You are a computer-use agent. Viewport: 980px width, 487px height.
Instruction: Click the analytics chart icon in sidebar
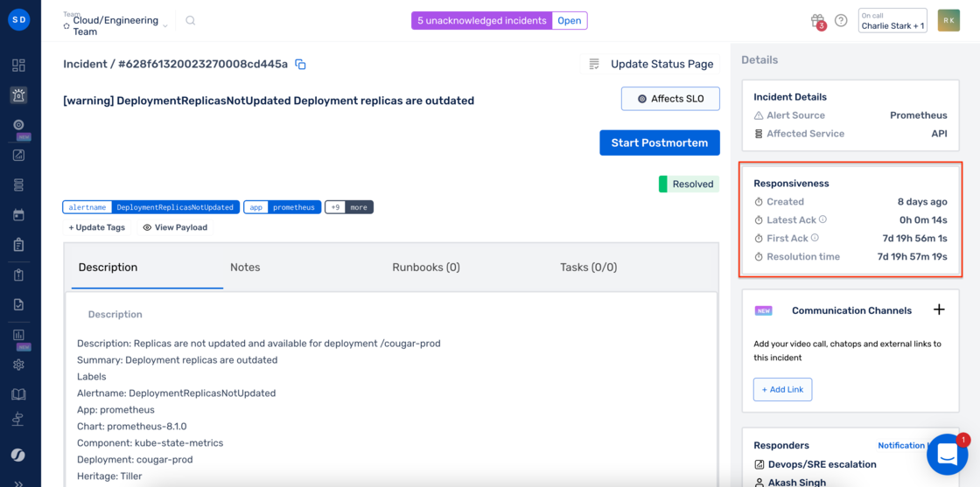18,335
